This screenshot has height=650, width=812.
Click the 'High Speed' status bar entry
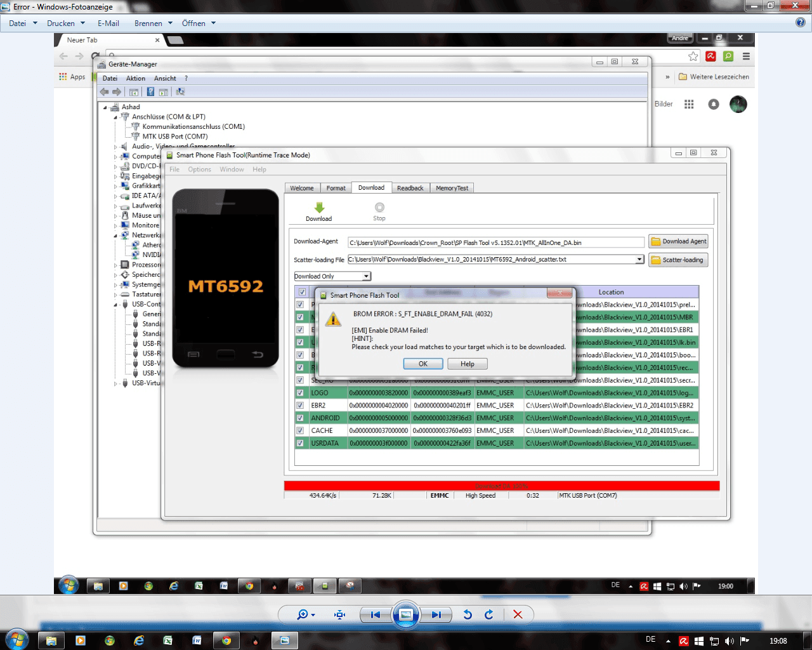(480, 496)
